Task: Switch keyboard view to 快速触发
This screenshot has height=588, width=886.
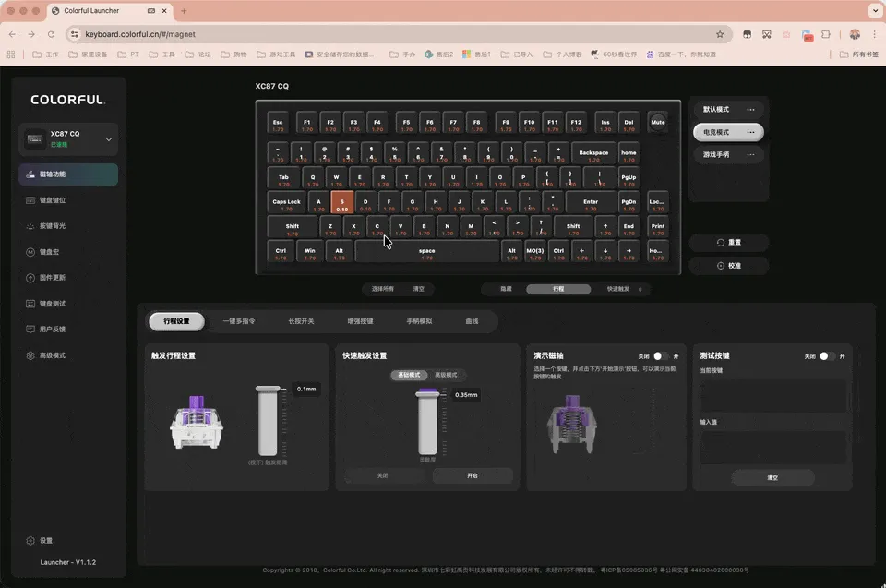Action: [618, 289]
